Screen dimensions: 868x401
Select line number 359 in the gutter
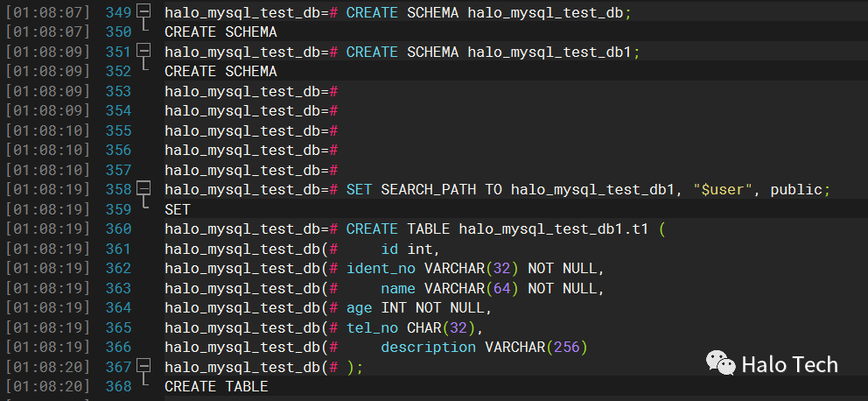pos(118,209)
